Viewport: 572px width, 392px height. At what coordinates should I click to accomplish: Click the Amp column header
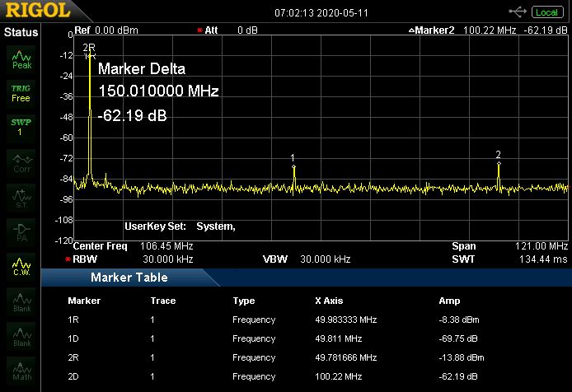click(449, 301)
